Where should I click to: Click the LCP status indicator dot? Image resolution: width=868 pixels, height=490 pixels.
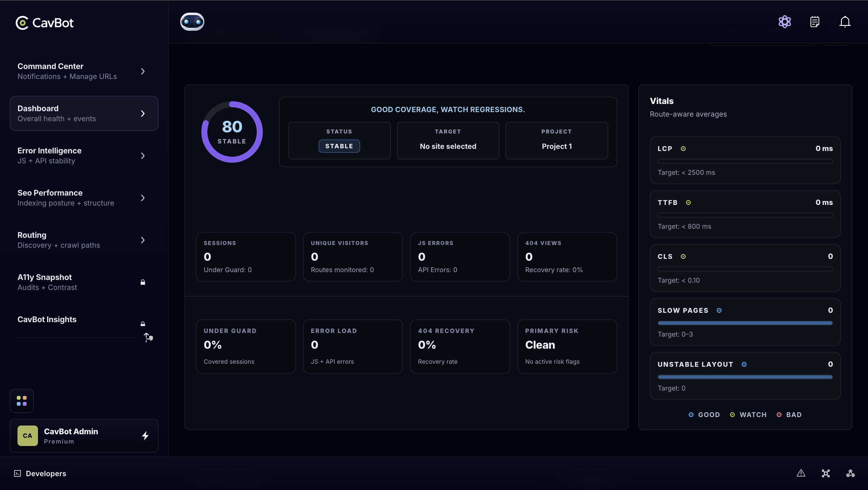pos(683,149)
